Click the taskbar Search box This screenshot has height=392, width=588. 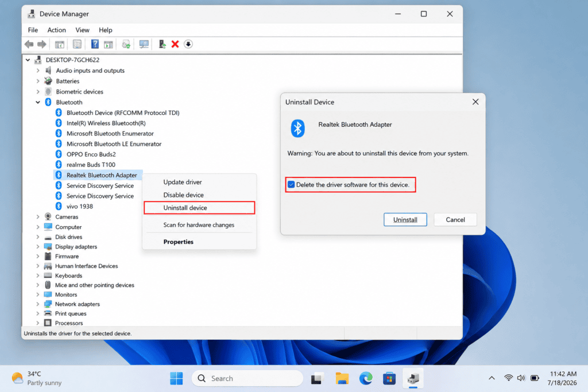[247, 378]
